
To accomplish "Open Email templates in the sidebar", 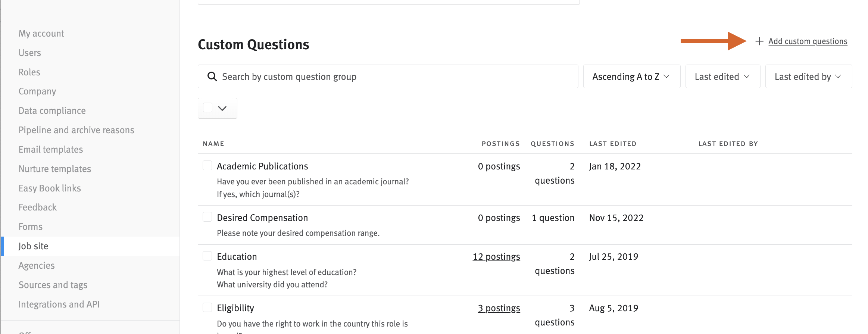I will coord(51,149).
